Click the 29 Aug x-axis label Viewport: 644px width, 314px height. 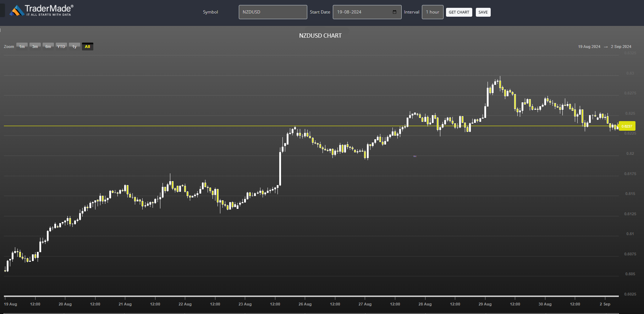[485, 304]
